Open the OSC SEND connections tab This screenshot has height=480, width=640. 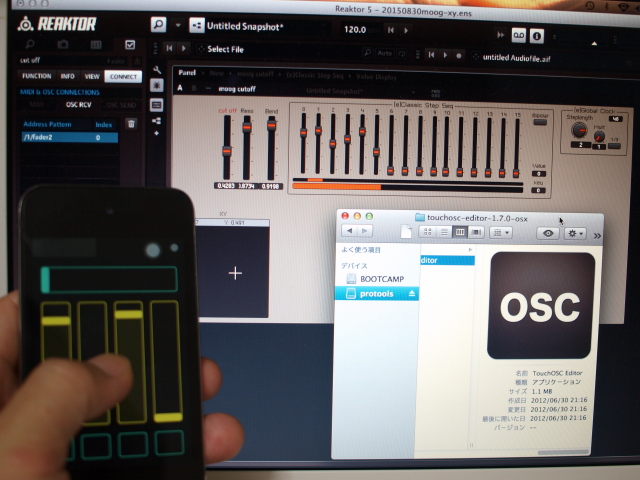pyautogui.click(x=121, y=105)
